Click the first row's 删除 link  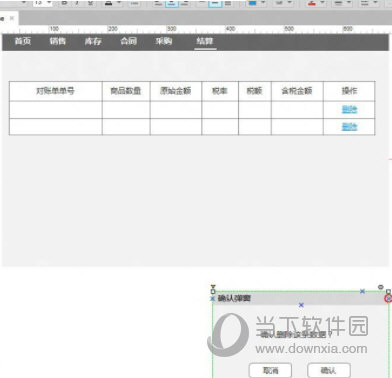pos(349,109)
